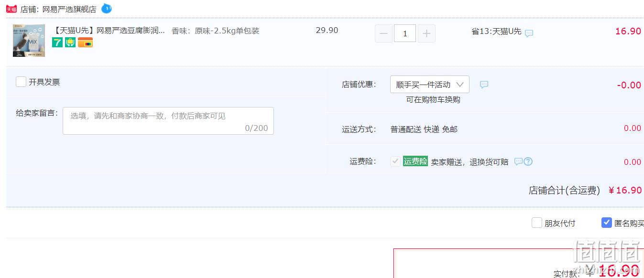The height and width of the screenshot is (278, 644).
Task: Click the green 7-day return badge
Action: pyautogui.click(x=57, y=43)
